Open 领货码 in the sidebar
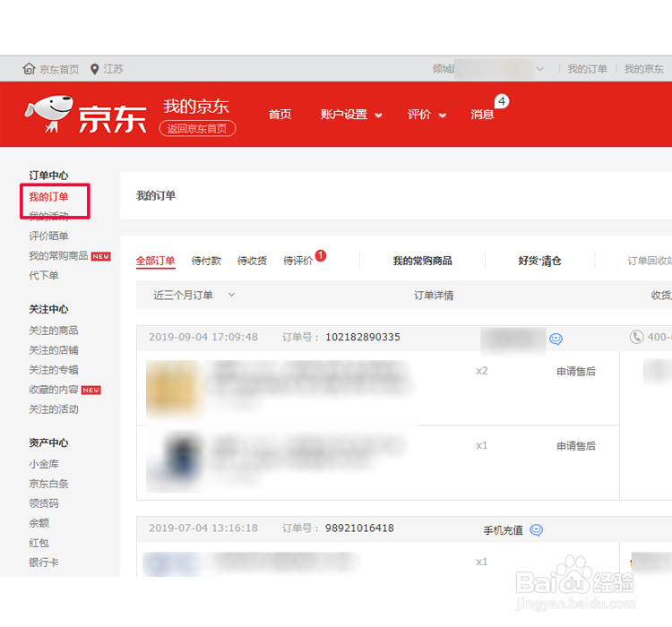This screenshot has height=627, width=672. coord(43,503)
